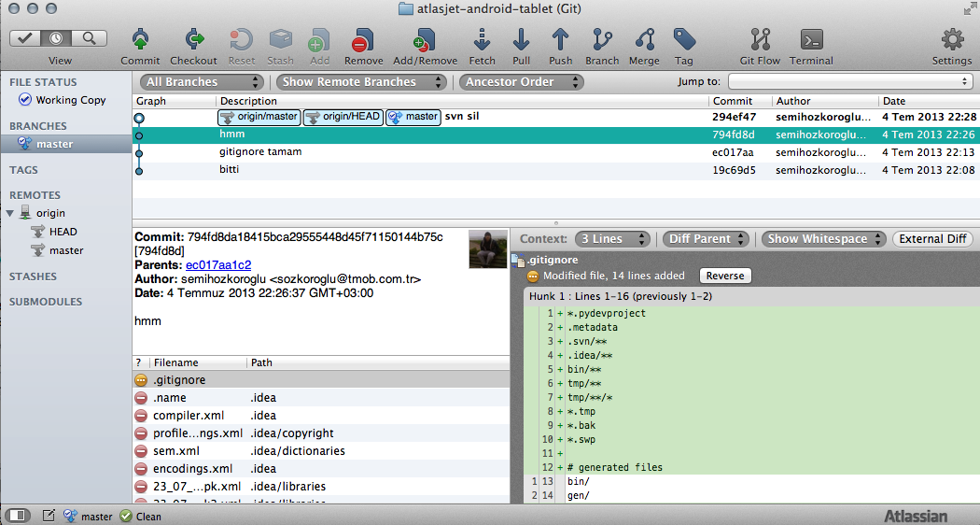Pull changes using the Pull icon
This screenshot has height=525, width=980.
point(521,40)
